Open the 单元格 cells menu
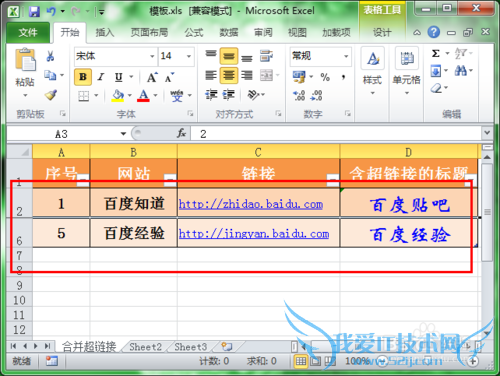The image size is (500, 376). 407,71
